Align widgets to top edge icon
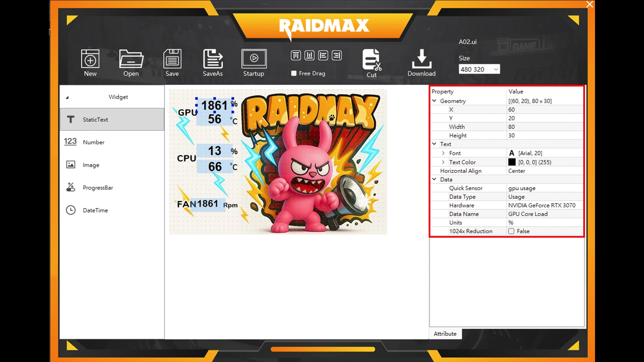Image resolution: width=644 pixels, height=362 pixels. tap(296, 55)
